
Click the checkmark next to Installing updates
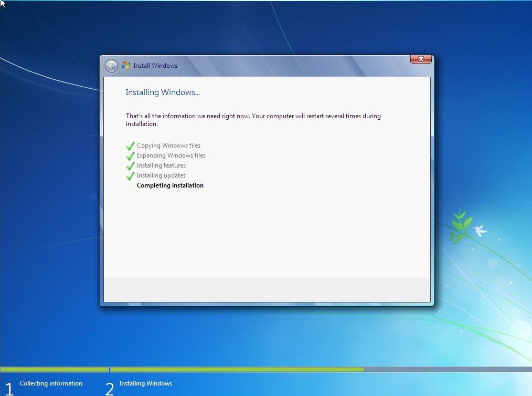tap(131, 176)
